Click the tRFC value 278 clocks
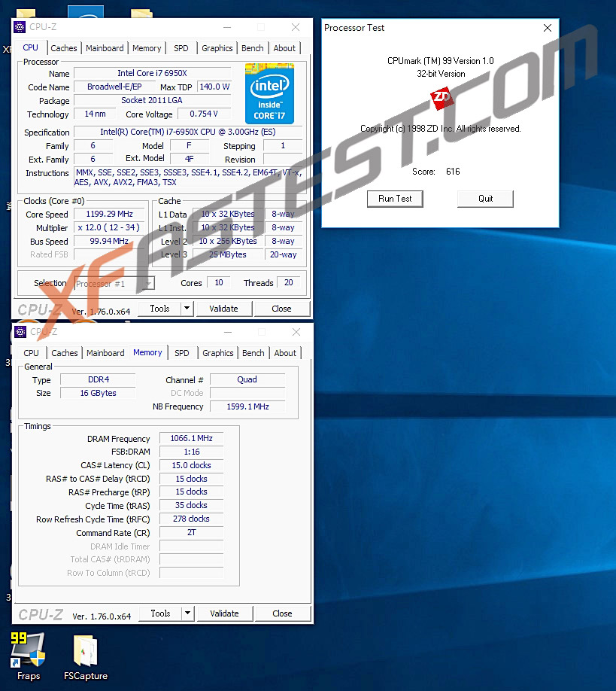 192,519
